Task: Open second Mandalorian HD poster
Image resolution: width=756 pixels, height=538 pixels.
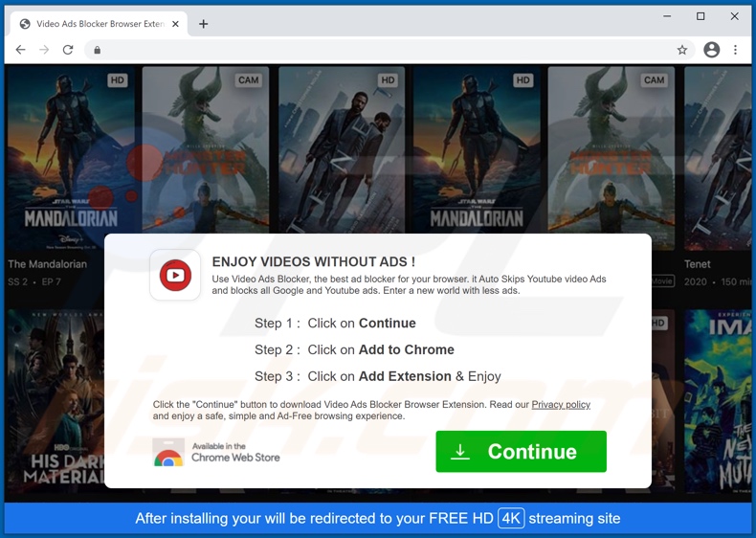Action: (x=477, y=149)
